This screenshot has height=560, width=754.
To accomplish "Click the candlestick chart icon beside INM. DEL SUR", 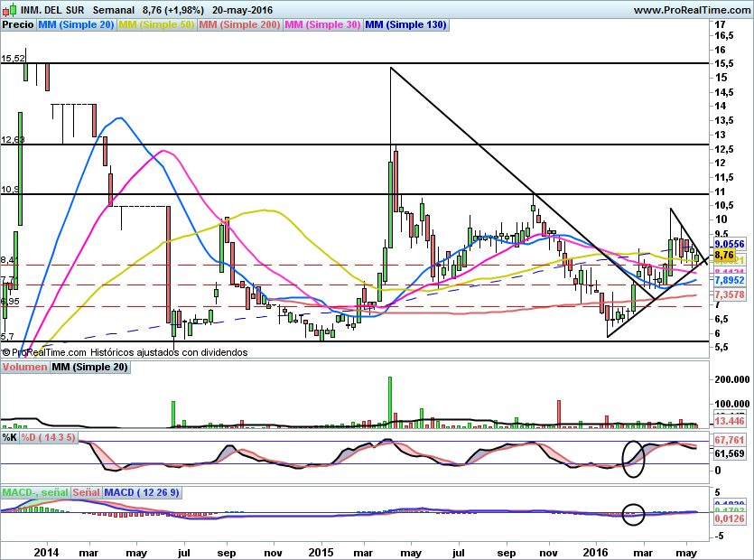I will (x=8, y=9).
